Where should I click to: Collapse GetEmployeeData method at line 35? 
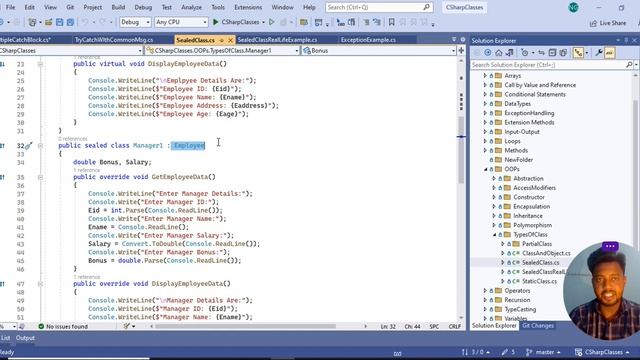[x=40, y=177]
